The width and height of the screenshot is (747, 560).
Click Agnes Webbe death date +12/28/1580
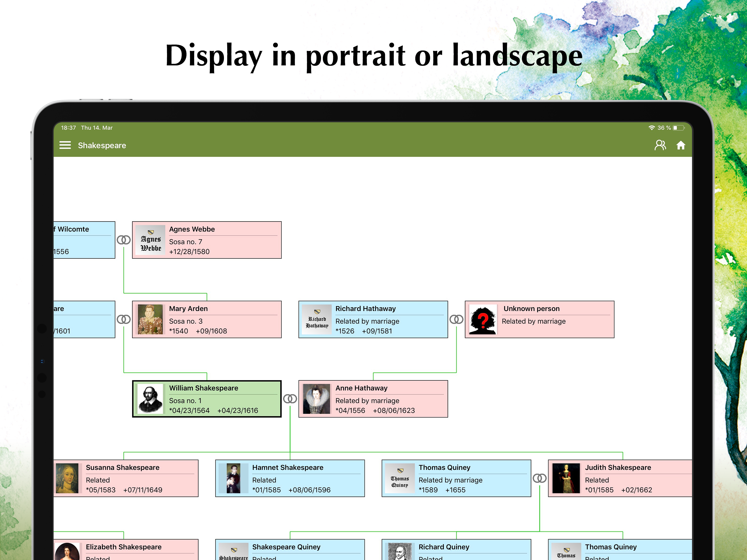(x=189, y=252)
